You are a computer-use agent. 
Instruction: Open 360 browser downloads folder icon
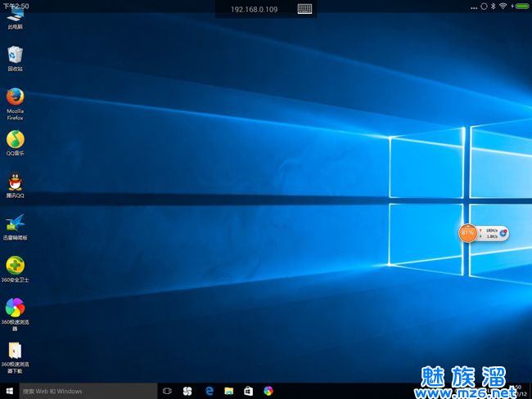tap(16, 357)
